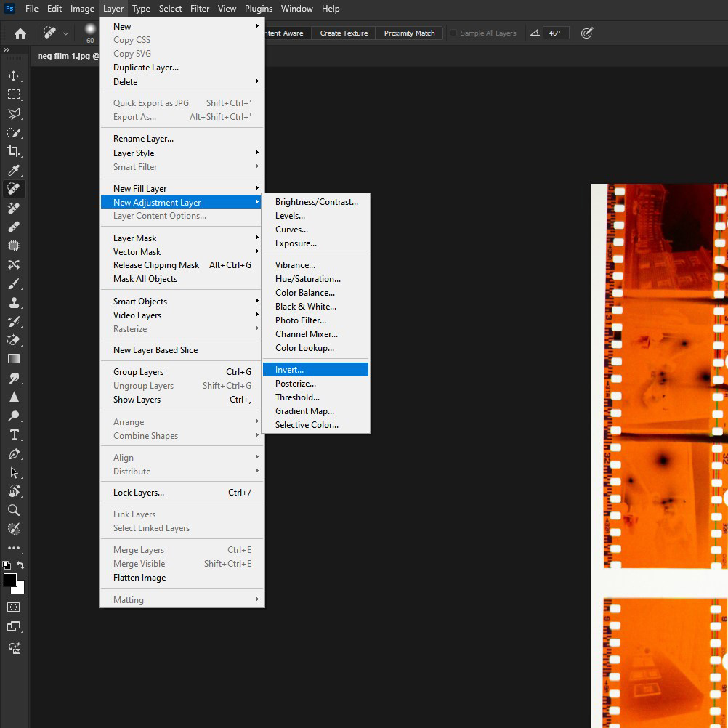Image resolution: width=728 pixels, height=728 pixels.
Task: Open the Image menu
Action: tap(82, 9)
